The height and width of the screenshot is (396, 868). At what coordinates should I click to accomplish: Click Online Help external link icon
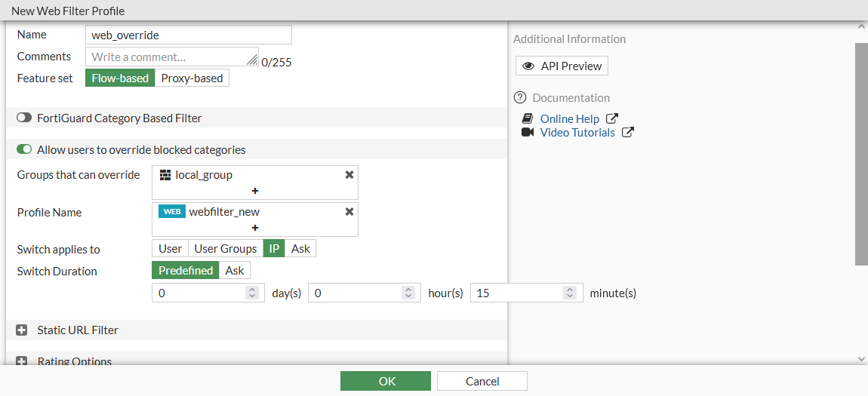click(612, 118)
